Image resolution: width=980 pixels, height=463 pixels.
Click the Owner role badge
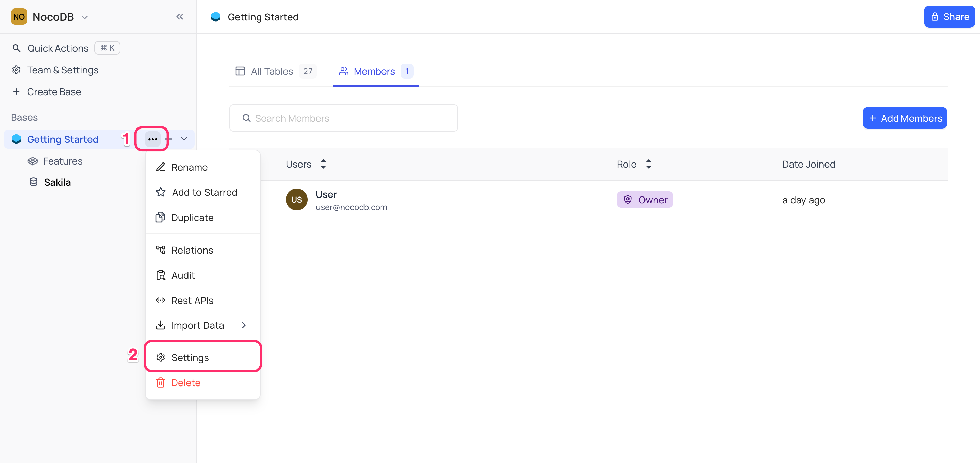[644, 200]
